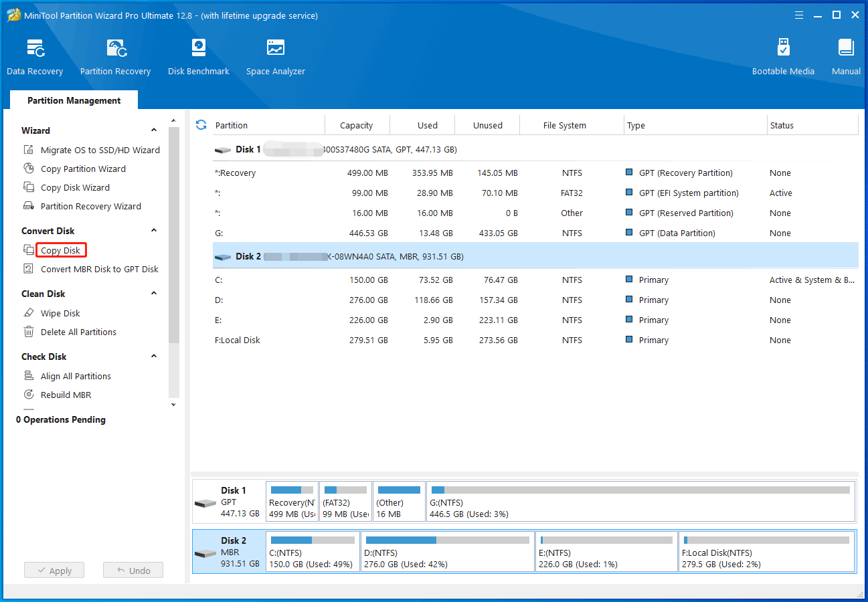This screenshot has width=868, height=602.
Task: Select the D: partition row
Action: pos(535,300)
